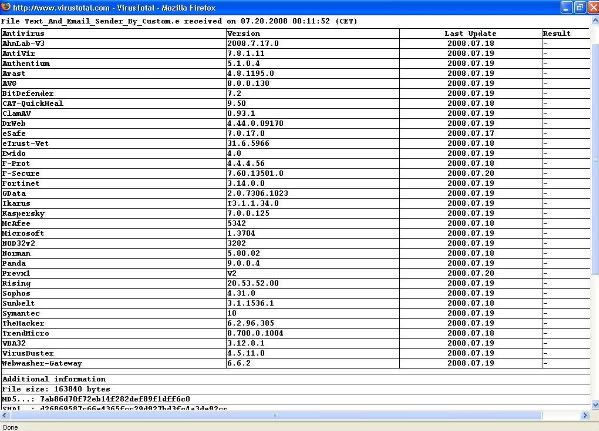599x431 pixels.
Task: Click the MD5 hash line
Action: (x=96, y=399)
